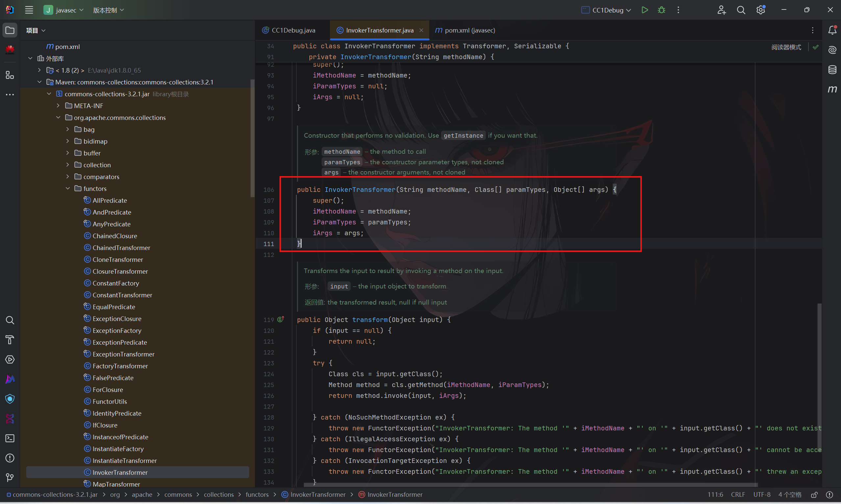The height and width of the screenshot is (504, 841).
Task: Open the Structure tool window
Action: pos(10,75)
